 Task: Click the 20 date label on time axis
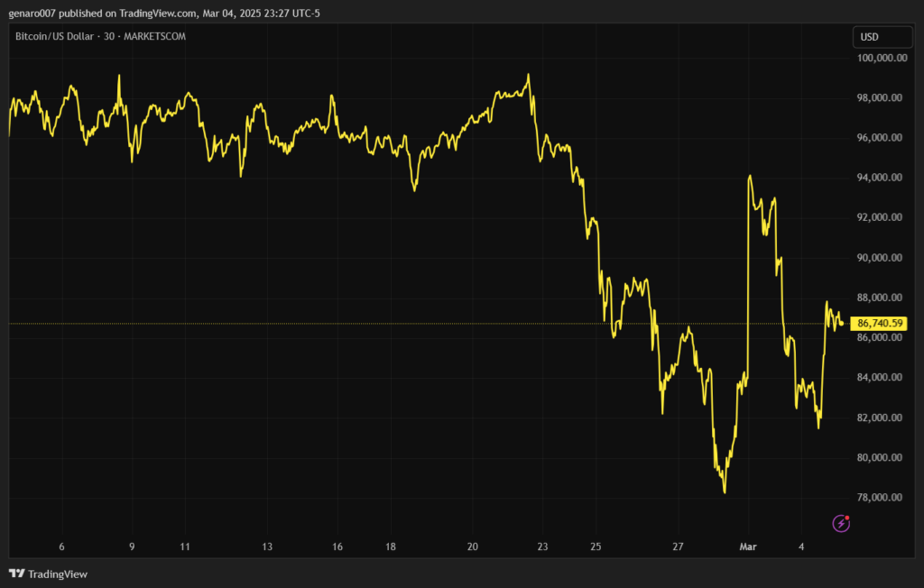[473, 547]
